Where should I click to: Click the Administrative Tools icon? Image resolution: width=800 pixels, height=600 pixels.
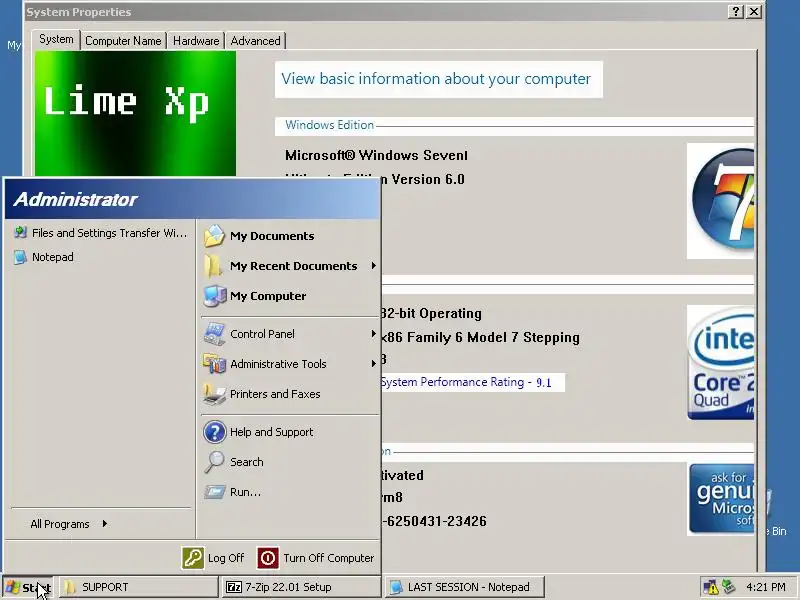click(215, 364)
